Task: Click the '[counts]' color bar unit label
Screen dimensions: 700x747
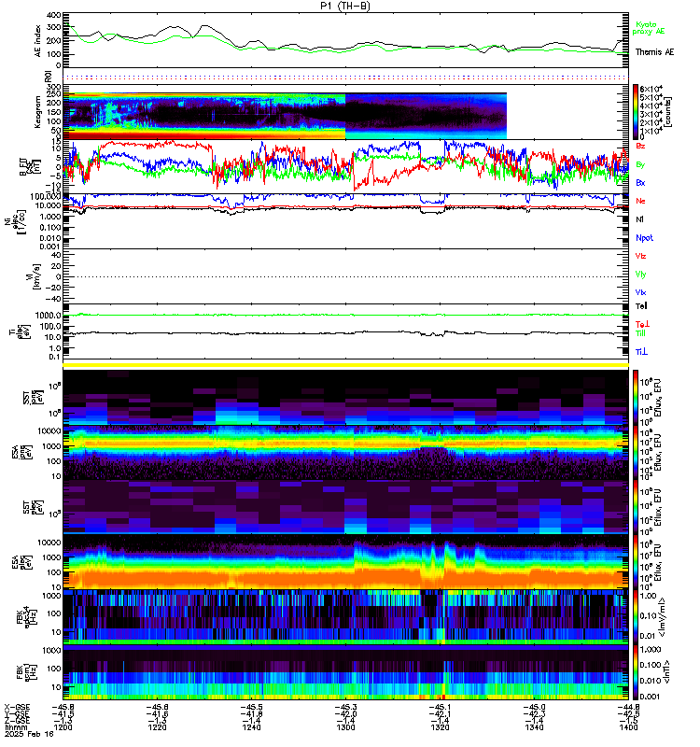Action: pos(668,112)
